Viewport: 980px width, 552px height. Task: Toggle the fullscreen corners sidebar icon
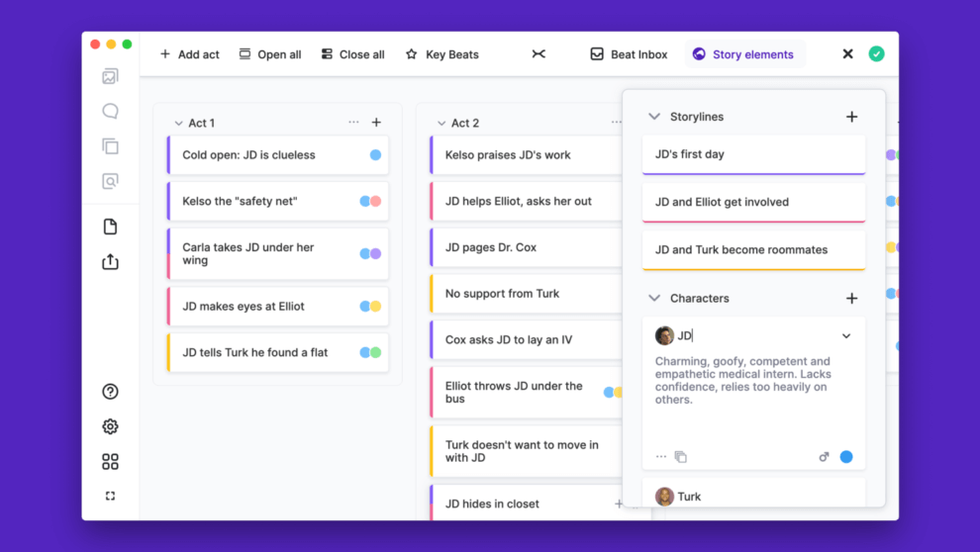pos(110,496)
